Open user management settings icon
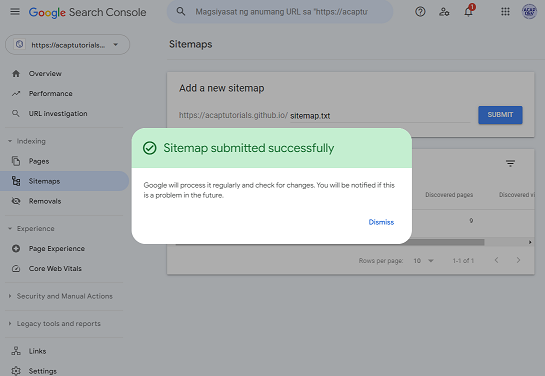The width and height of the screenshot is (545, 376). (444, 12)
